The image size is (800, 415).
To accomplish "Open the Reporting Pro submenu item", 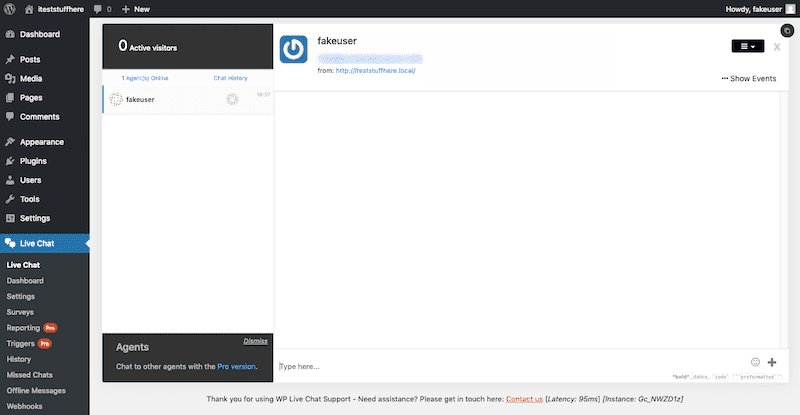I will click(32, 328).
